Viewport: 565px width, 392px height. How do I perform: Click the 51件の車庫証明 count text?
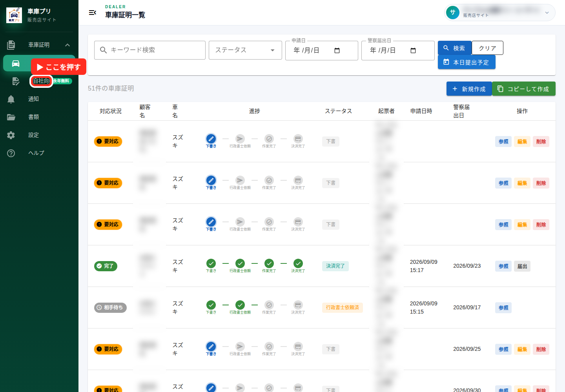click(111, 89)
